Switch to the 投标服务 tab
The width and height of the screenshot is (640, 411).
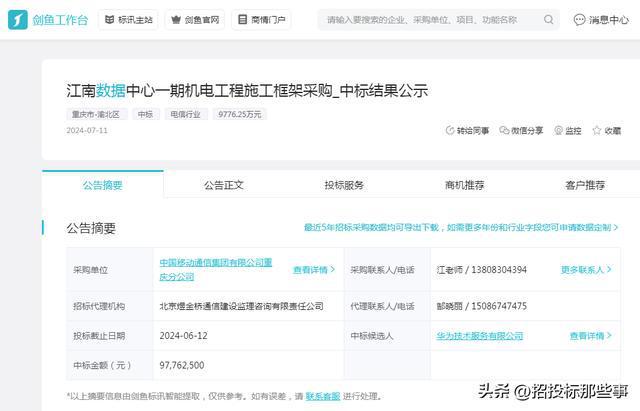[x=344, y=185]
